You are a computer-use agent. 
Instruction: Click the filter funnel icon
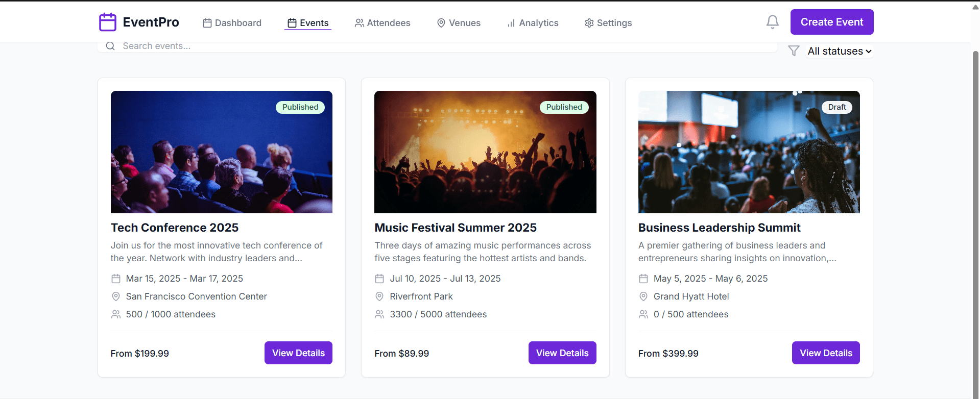pos(793,51)
